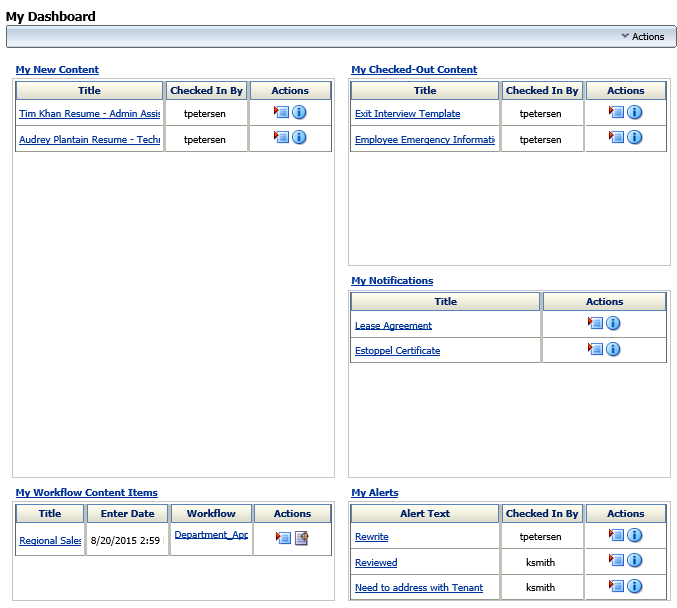Open actions menu icon for Tim Khan Resume
The image size is (677, 608).
(x=281, y=112)
